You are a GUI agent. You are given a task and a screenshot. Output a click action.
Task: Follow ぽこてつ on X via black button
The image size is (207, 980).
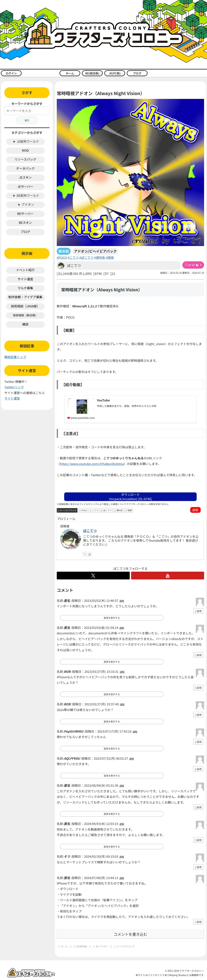[93, 576]
